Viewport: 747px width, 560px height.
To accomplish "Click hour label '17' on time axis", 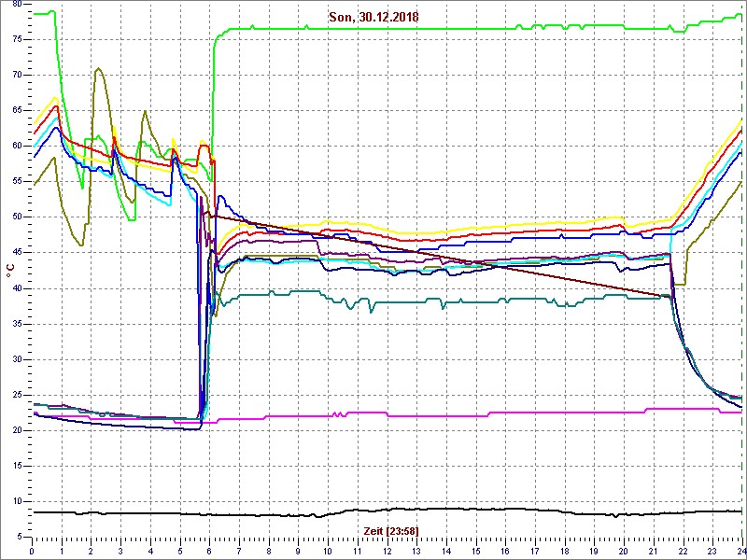I will point(535,551).
